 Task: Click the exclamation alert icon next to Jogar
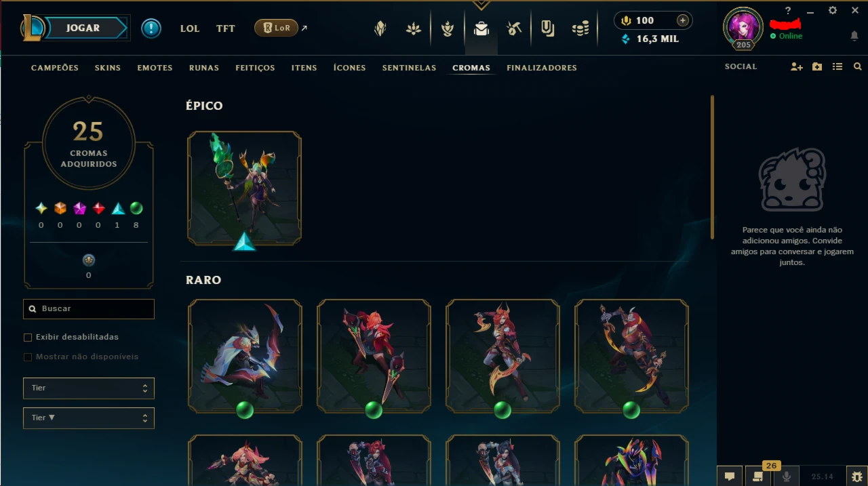point(151,28)
